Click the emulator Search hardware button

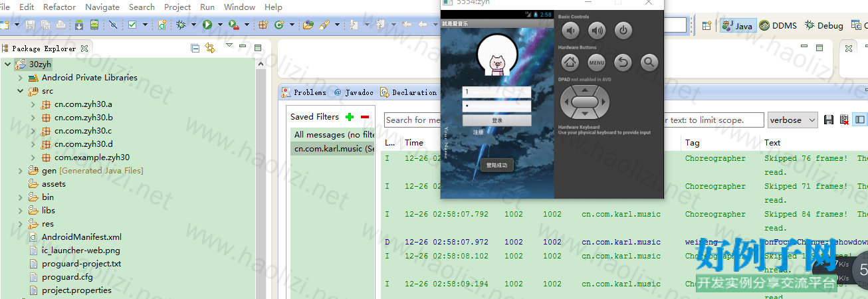click(x=648, y=62)
